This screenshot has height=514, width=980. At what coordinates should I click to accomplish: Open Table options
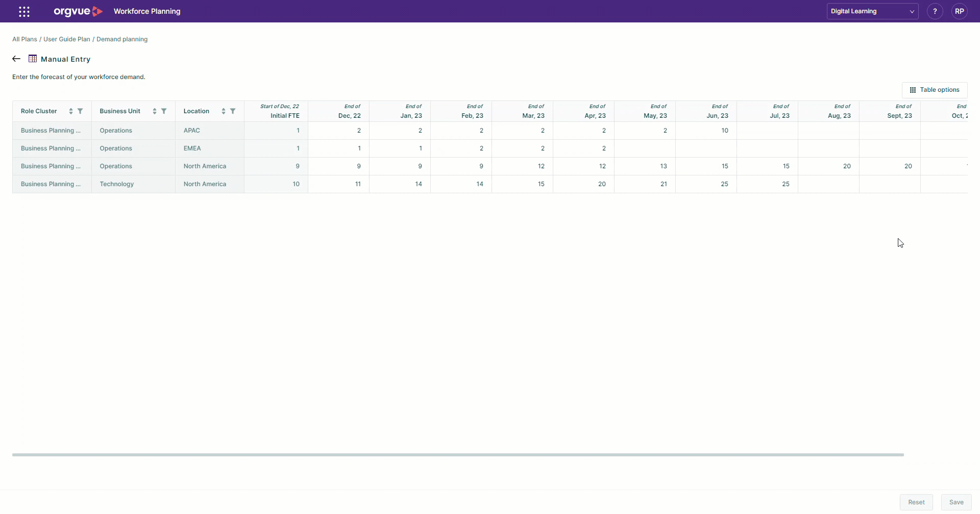click(935, 90)
